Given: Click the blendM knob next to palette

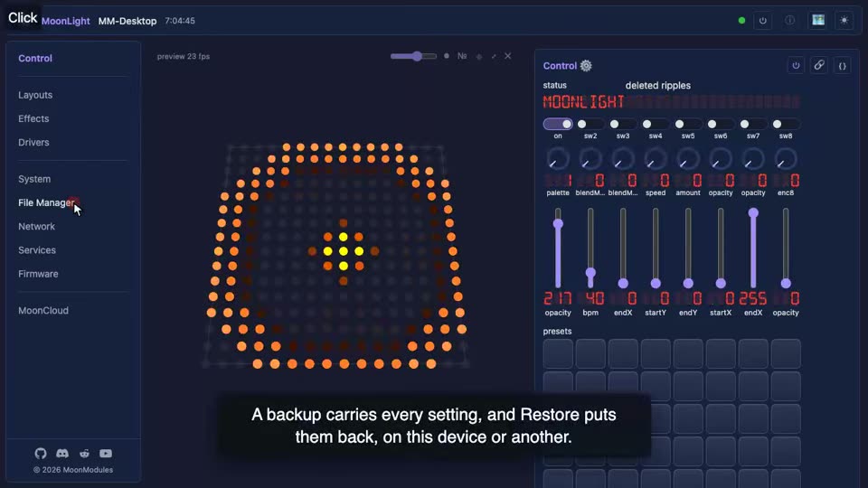Looking at the screenshot, I should [x=590, y=159].
